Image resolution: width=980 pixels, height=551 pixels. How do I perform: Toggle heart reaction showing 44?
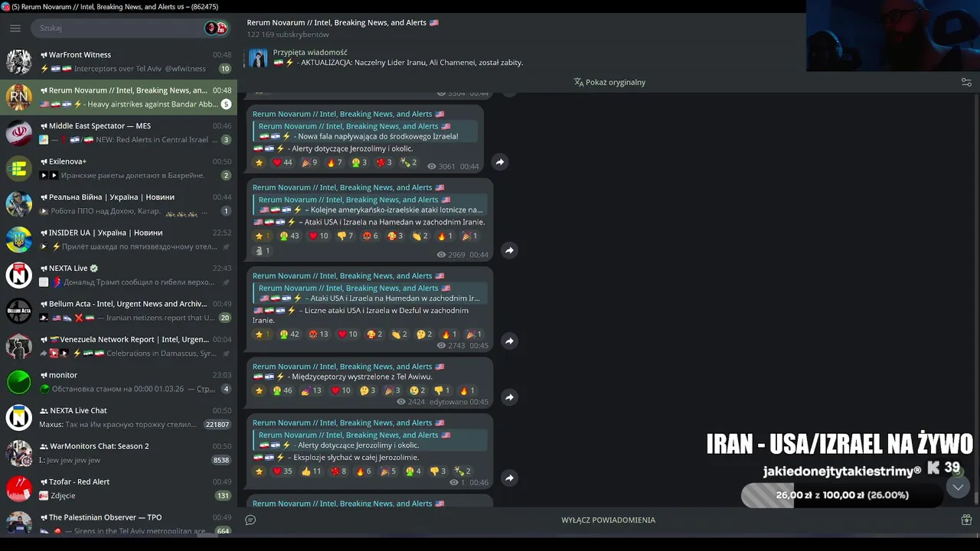(x=283, y=162)
